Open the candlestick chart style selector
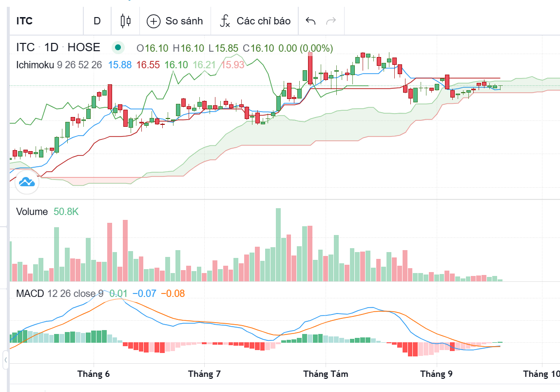The image size is (560, 392). [x=125, y=21]
